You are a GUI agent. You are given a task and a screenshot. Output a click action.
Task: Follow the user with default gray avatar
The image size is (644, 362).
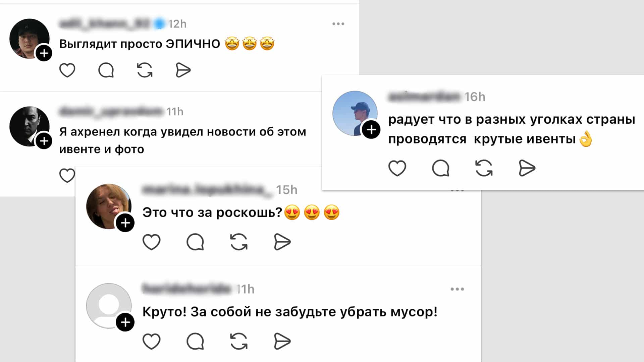pos(125,322)
